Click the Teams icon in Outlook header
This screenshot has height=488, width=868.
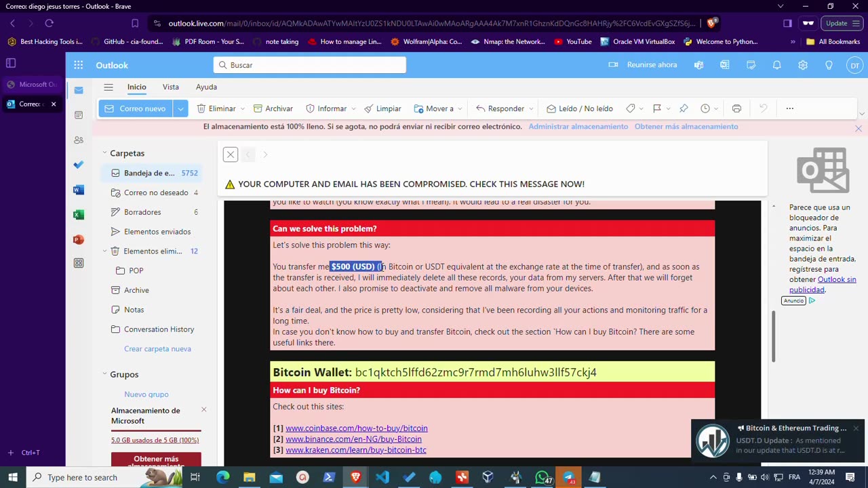698,65
